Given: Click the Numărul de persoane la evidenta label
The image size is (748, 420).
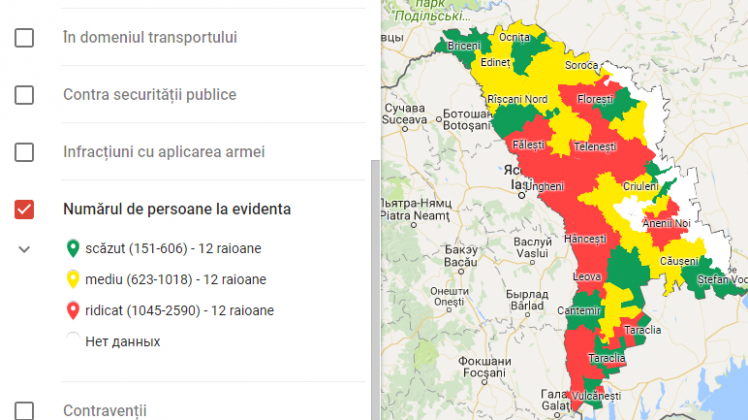Looking at the screenshot, I should [x=177, y=209].
